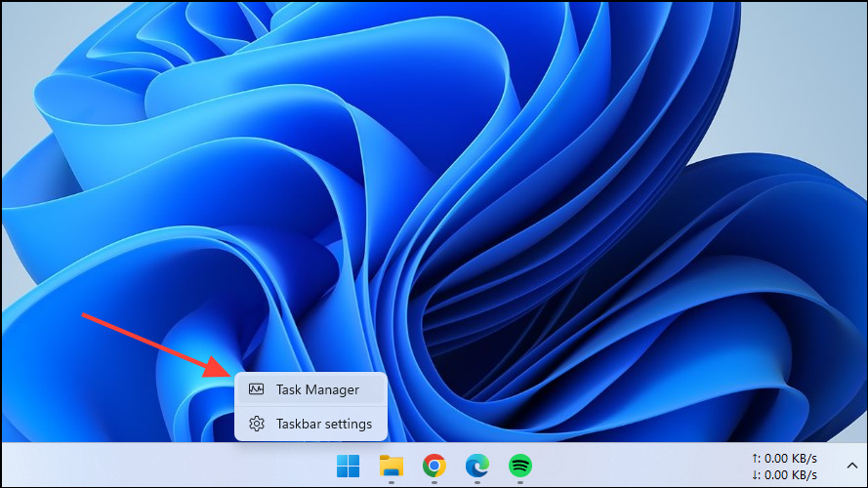Viewport: 868px width, 488px height.
Task: Launch File Explorer from the taskbar
Action: pos(392,466)
